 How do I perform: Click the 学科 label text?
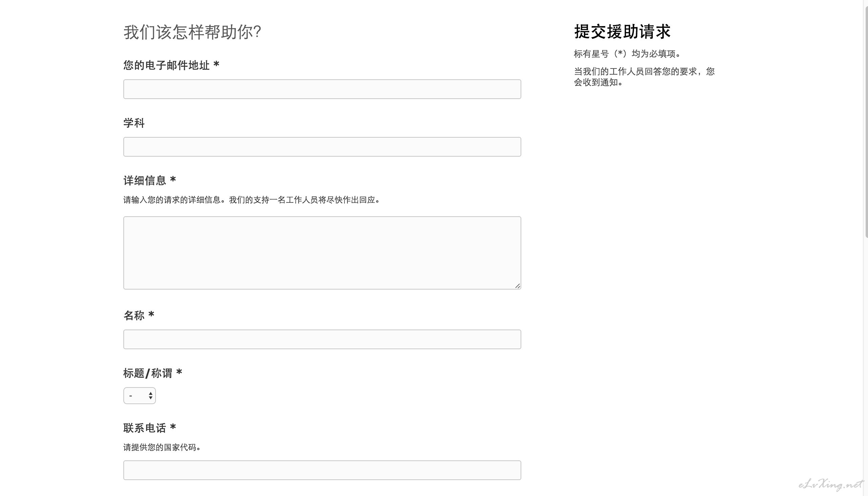(134, 123)
